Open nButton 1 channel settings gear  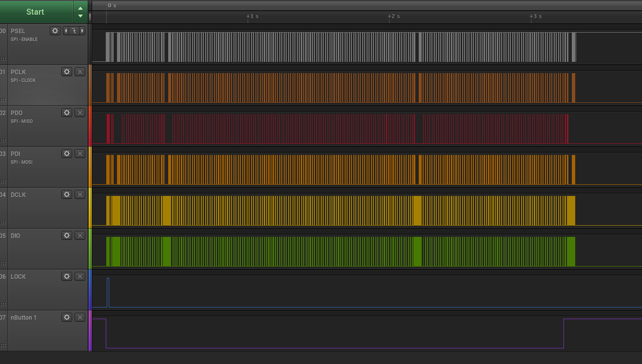point(67,317)
